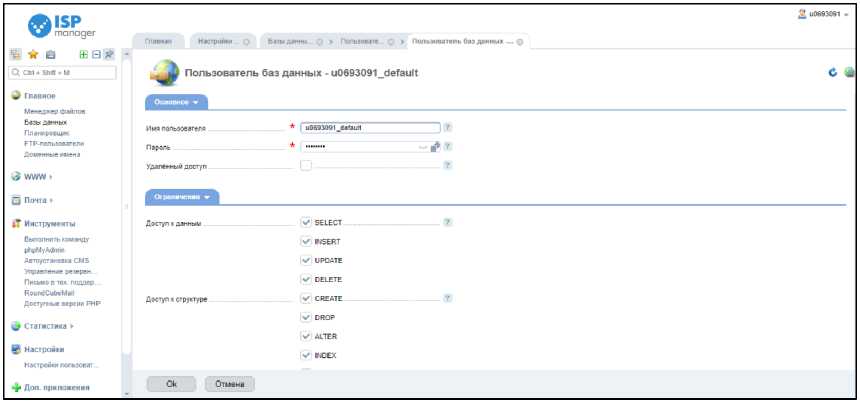Screen dimensions: 860x403
Task: Click the Инструменты section icon
Action: coord(16,224)
